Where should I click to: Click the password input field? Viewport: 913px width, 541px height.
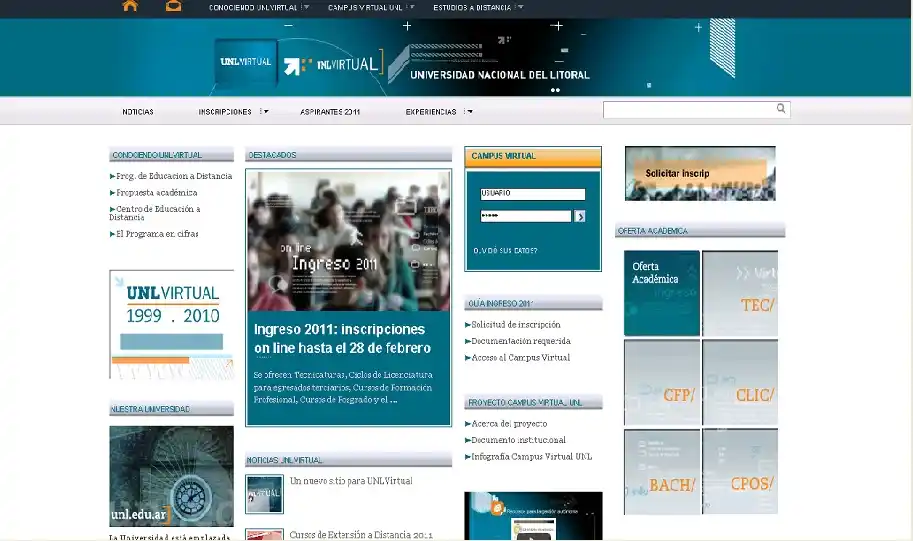coord(526,216)
